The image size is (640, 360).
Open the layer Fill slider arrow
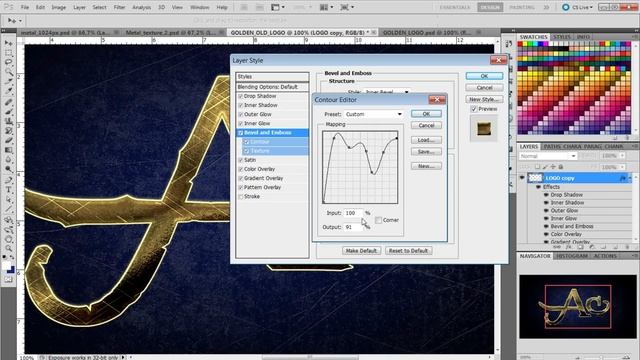pos(622,167)
